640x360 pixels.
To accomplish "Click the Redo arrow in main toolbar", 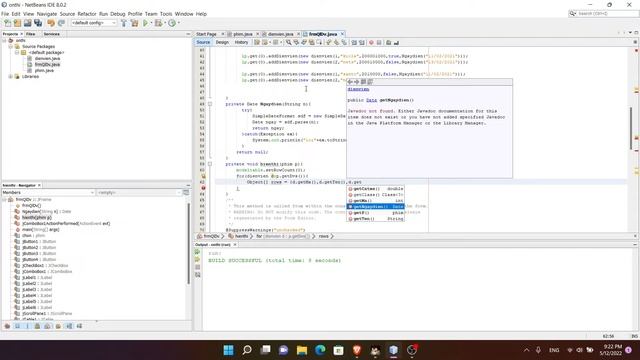I will point(61,23).
